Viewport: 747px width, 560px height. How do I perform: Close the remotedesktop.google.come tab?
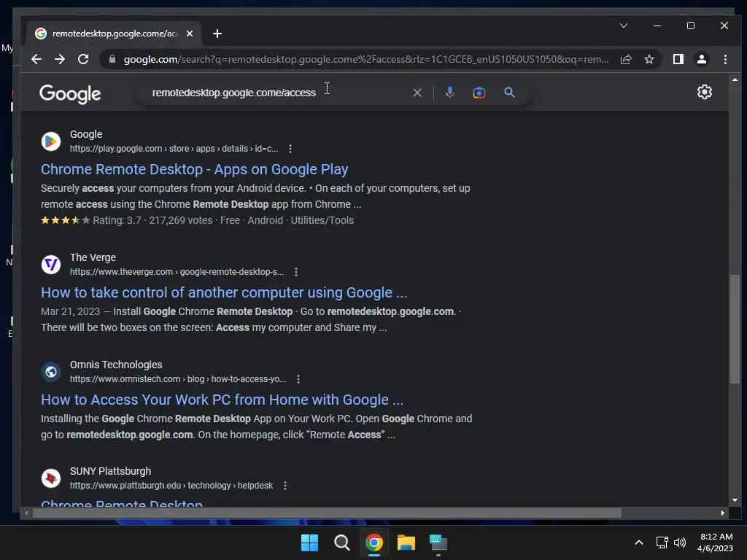pyautogui.click(x=190, y=34)
